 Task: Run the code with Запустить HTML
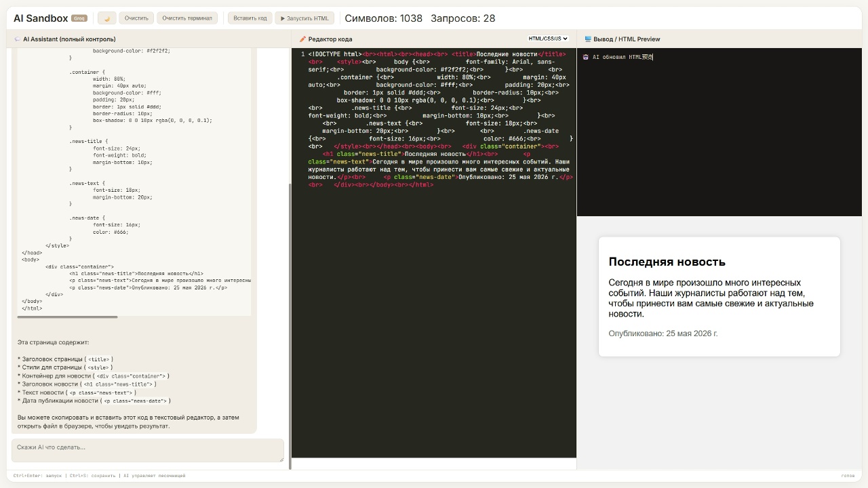[304, 18]
